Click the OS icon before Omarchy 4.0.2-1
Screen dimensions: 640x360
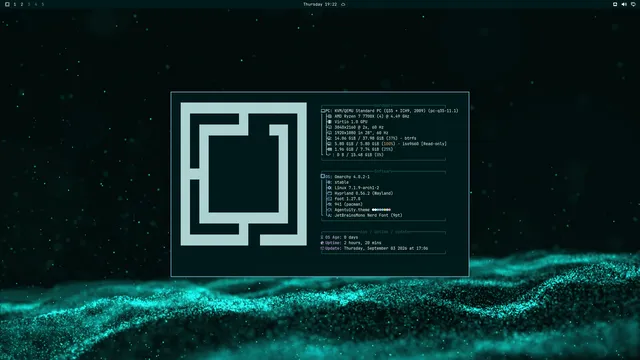[323, 176]
